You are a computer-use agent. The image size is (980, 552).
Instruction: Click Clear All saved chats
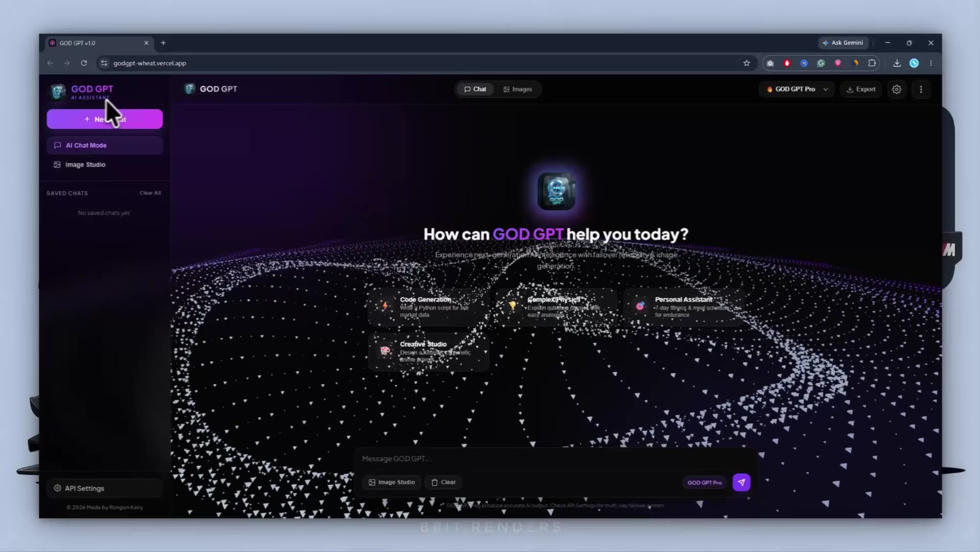(150, 193)
